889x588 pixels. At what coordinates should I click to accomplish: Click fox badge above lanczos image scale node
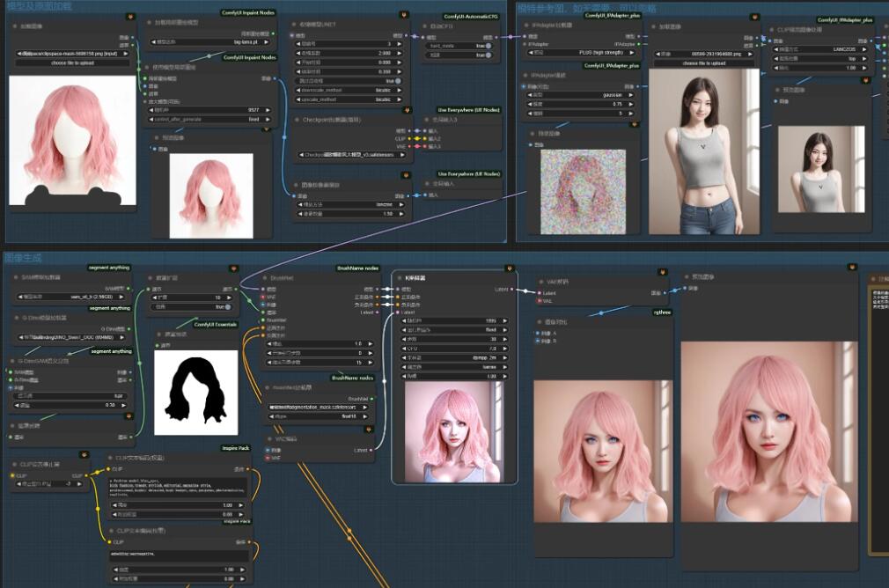406,175
